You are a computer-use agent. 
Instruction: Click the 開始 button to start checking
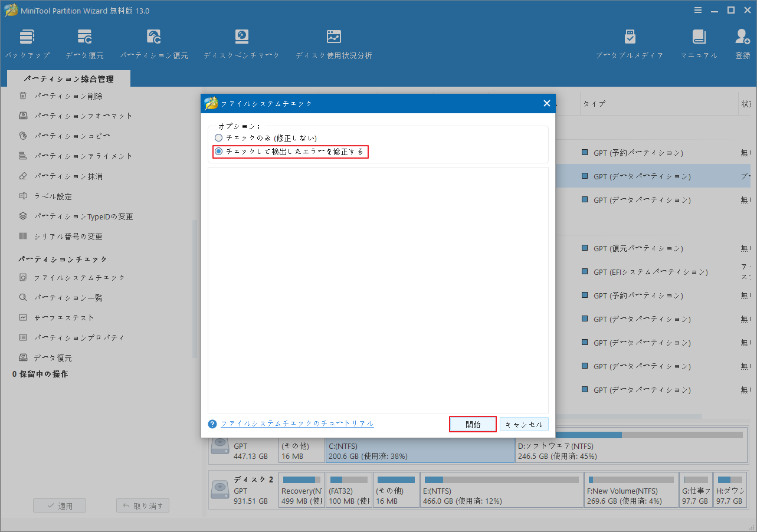coord(473,423)
